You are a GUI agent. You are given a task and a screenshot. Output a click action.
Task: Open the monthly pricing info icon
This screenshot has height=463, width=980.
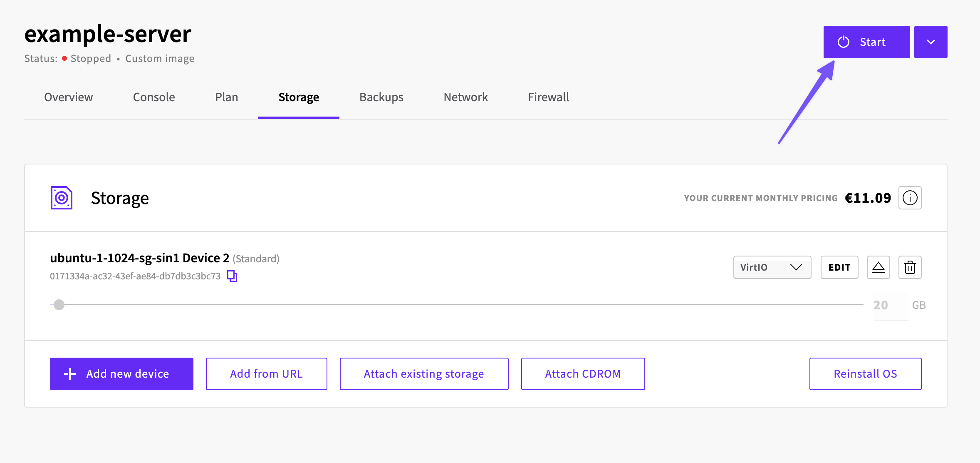pos(910,198)
